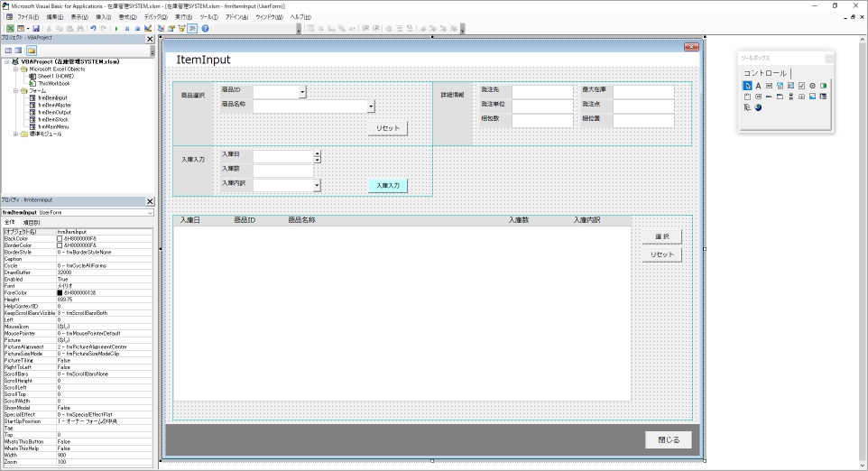Click the Reset (stop) toolbar icon
Screen dimensions: 868x471
click(x=137, y=28)
